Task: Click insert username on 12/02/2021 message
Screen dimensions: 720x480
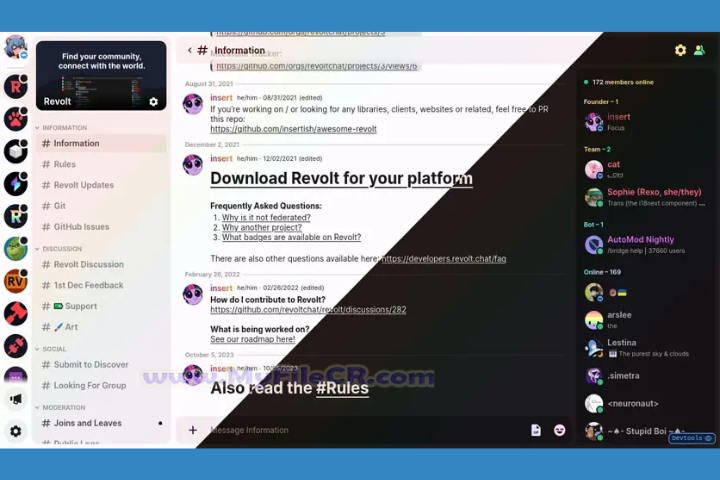Action: click(221, 158)
